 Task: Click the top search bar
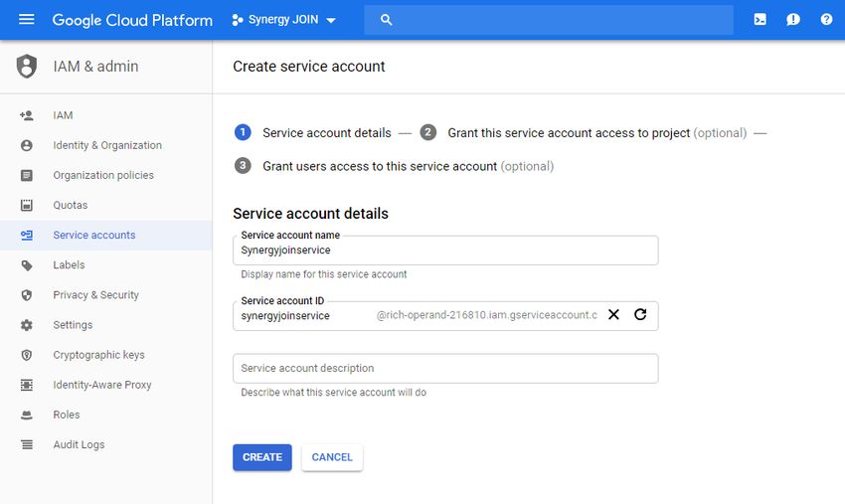(549, 20)
